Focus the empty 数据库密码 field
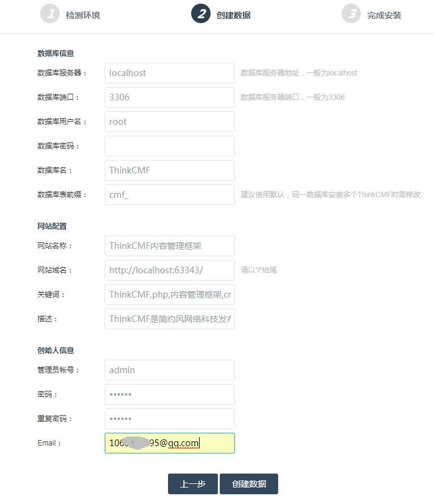The height and width of the screenshot is (504, 434). 170,146
